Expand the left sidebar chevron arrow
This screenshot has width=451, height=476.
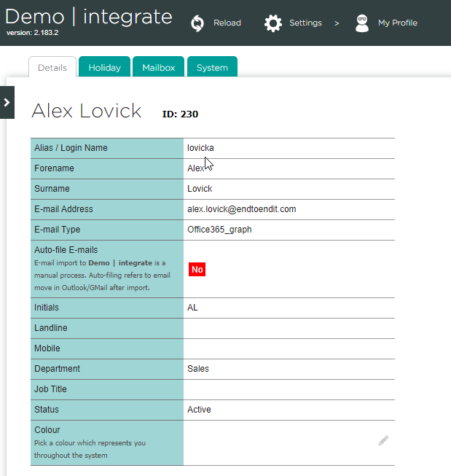pyautogui.click(x=7, y=103)
